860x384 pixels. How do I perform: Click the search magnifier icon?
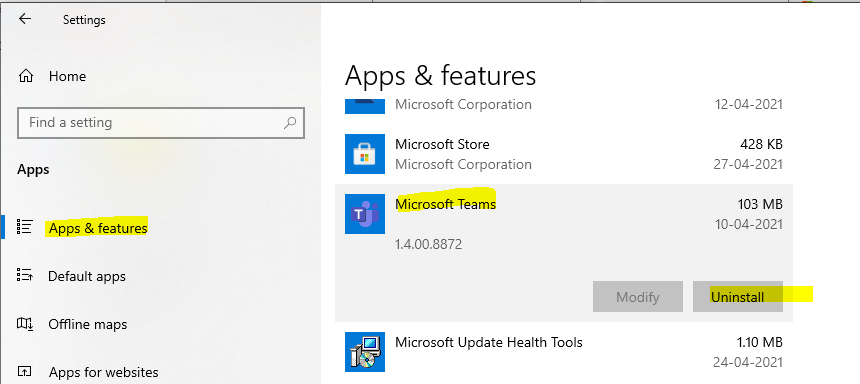pyautogui.click(x=290, y=122)
